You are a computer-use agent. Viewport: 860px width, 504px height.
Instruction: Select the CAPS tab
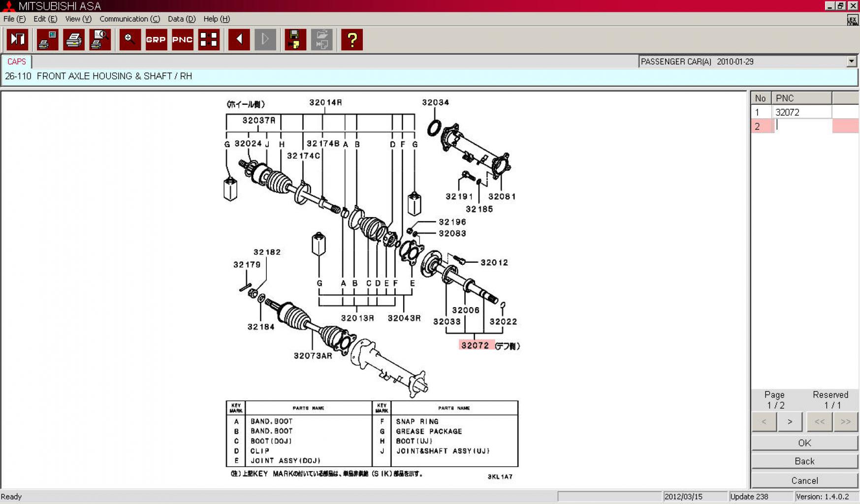[x=16, y=62]
